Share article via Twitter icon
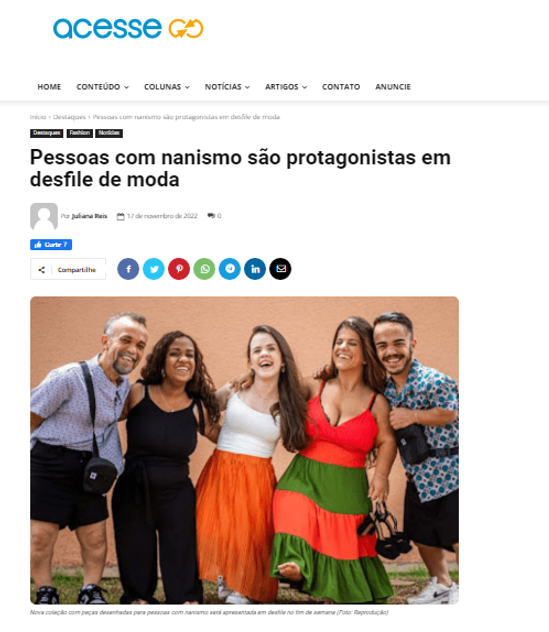 pos(154,269)
